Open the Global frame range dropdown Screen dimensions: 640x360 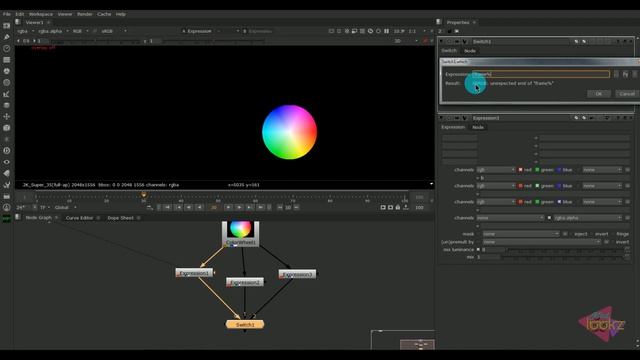point(65,208)
